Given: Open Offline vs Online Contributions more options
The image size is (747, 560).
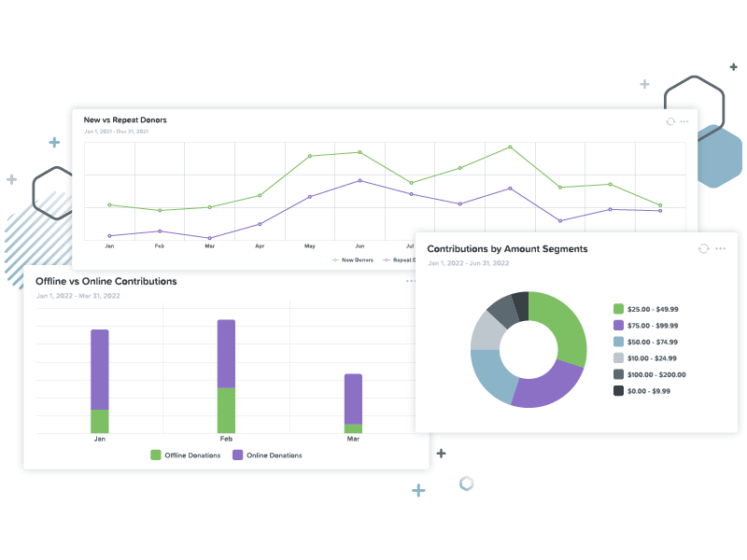Looking at the screenshot, I should pyautogui.click(x=410, y=281).
